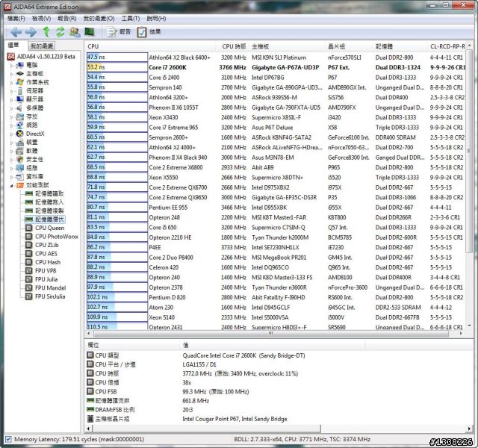Screen dimensions: 478x448
Task: Click the Forward arrow toolbar icon
Action: (31, 31)
